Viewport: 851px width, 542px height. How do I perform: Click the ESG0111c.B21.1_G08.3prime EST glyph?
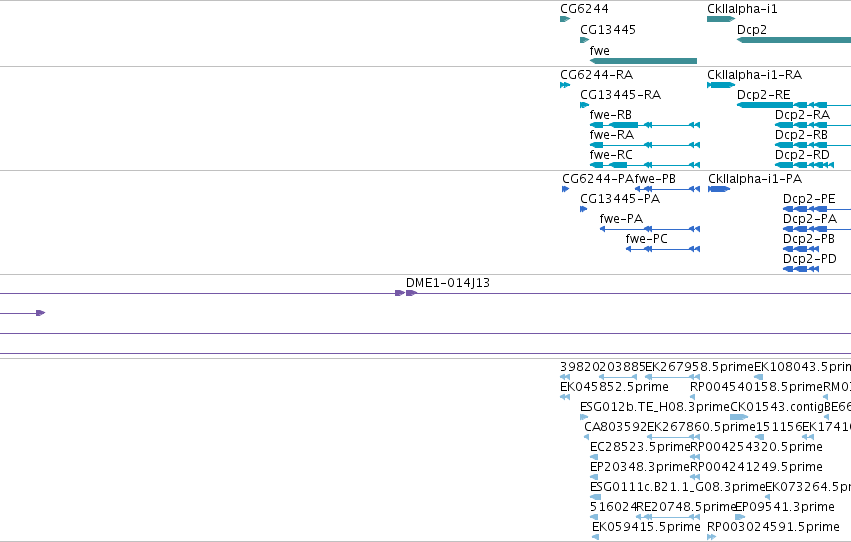point(595,497)
